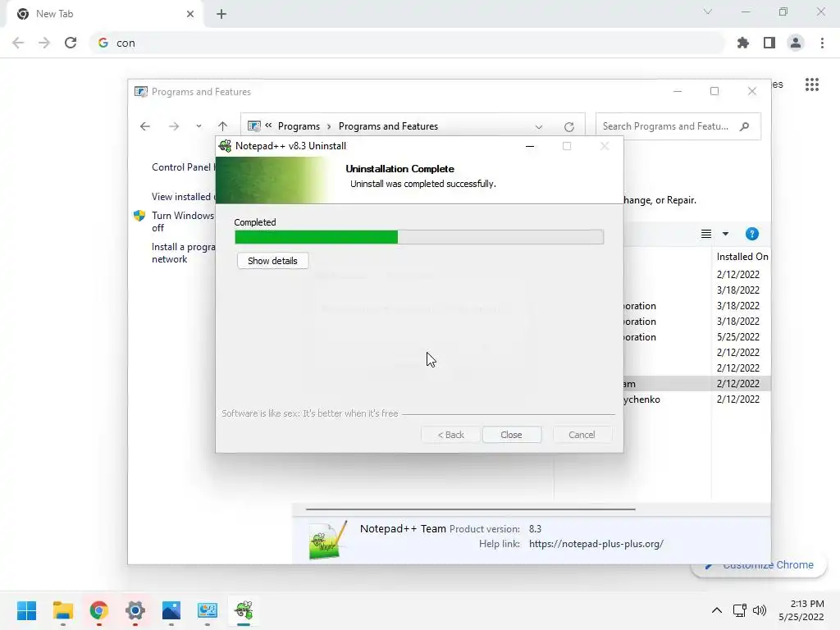Click the Notepad++ chameleon icon in dialog title

tap(226, 146)
